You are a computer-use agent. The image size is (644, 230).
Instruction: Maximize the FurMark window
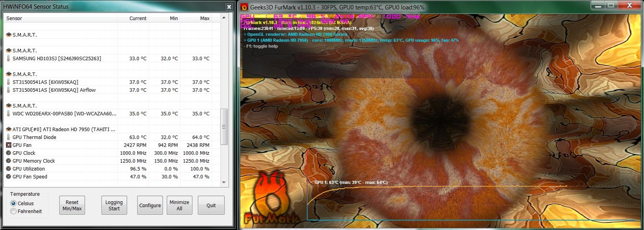(611, 5)
